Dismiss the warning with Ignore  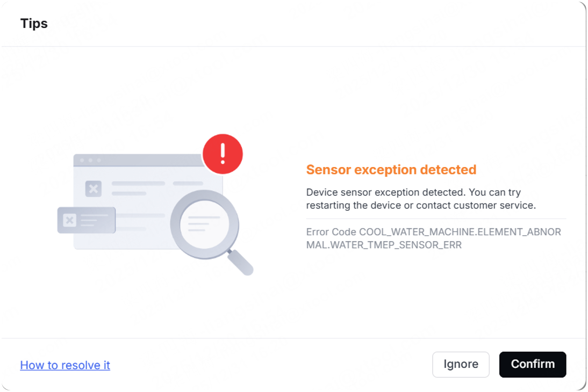pos(461,364)
